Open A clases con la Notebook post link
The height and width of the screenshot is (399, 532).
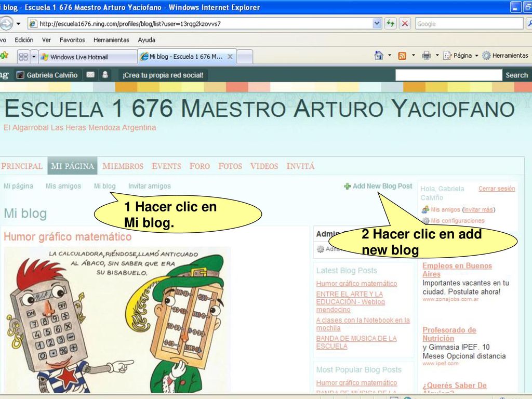click(x=363, y=324)
